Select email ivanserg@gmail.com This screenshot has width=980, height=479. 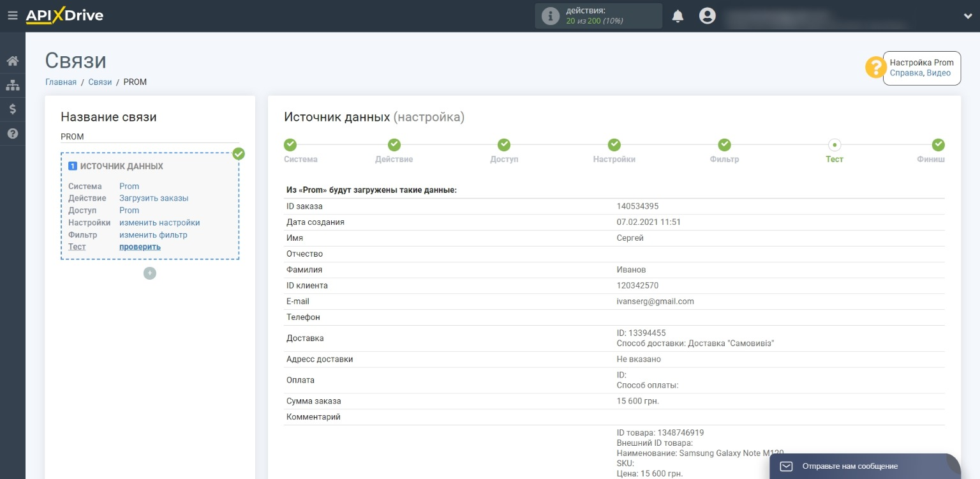655,301
